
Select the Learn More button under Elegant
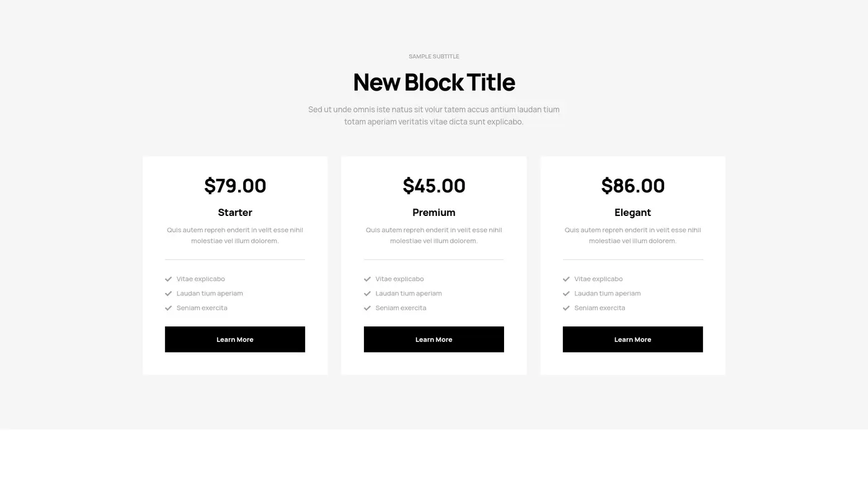[x=632, y=339]
